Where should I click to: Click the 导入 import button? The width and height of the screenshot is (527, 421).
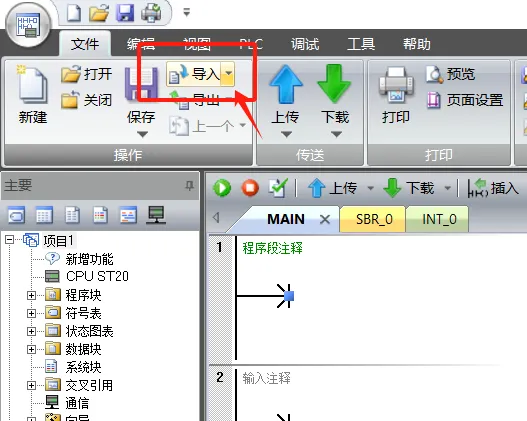194,74
